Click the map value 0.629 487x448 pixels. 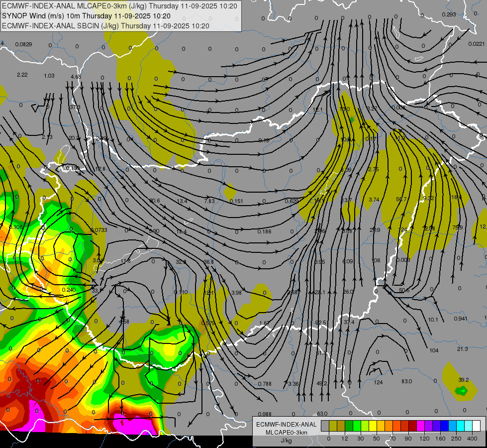pyautogui.click(x=292, y=201)
